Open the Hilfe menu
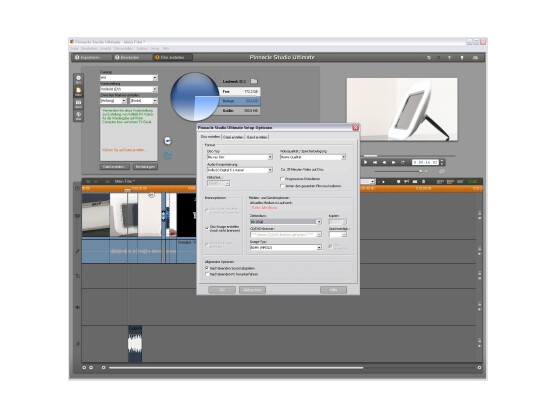 pos(166,48)
